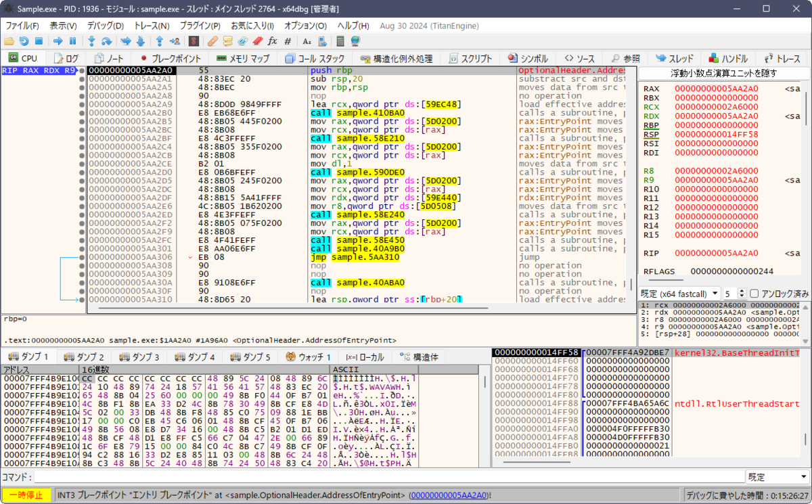The height and width of the screenshot is (504, 812).
Task: Open the デバッグ(D) menu
Action: [x=106, y=26]
